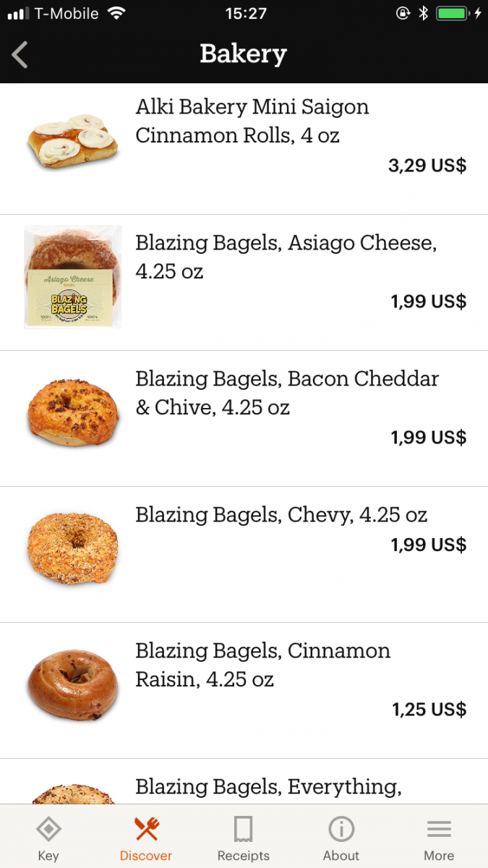This screenshot has height=868, width=488.
Task: Open the Key tab icon
Action: tap(48, 830)
